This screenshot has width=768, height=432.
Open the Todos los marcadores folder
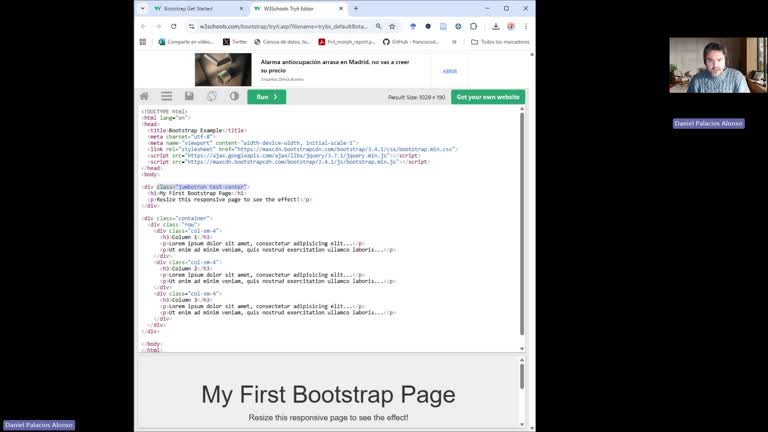(x=500, y=42)
